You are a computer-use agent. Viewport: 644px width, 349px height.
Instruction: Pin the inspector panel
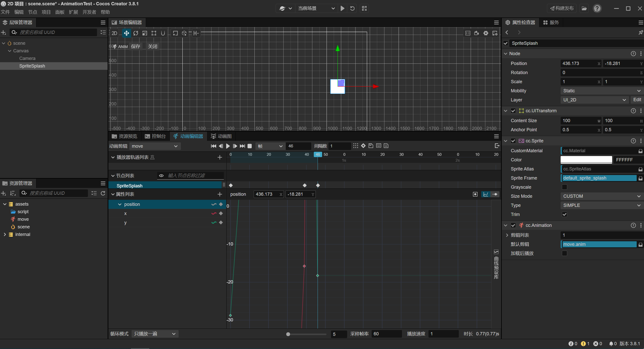(640, 32)
